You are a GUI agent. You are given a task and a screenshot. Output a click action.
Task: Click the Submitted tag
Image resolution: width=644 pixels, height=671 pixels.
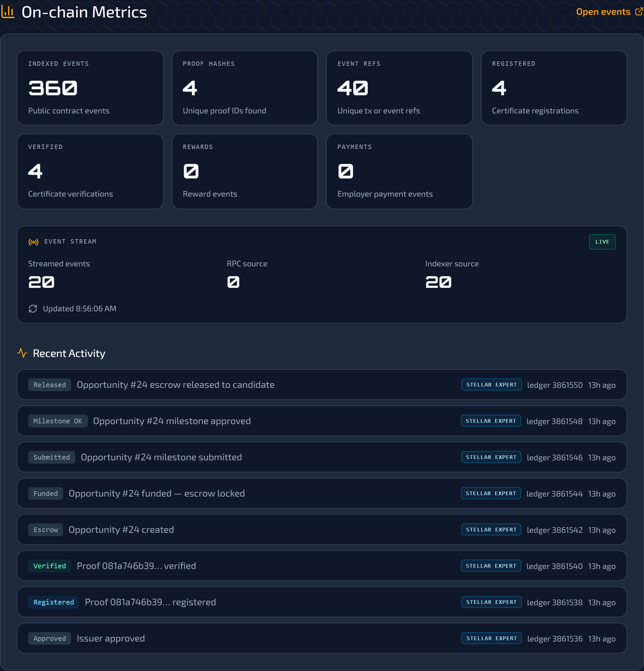click(x=52, y=457)
